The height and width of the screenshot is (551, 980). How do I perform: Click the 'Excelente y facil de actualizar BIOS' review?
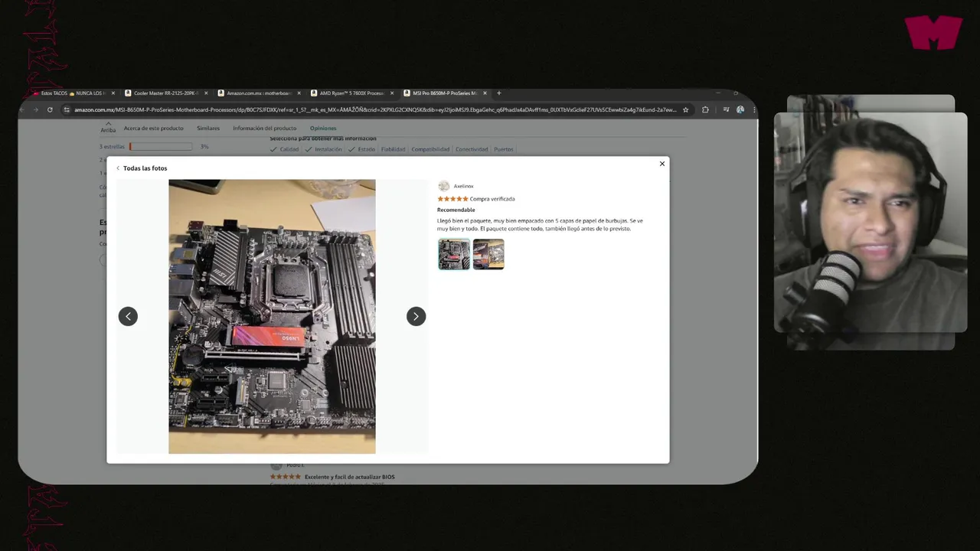(350, 477)
